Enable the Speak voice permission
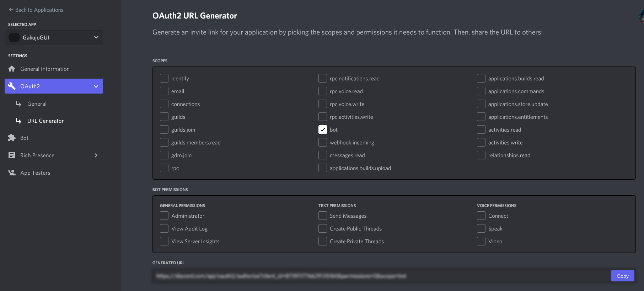This screenshot has height=291, width=644. tap(481, 228)
